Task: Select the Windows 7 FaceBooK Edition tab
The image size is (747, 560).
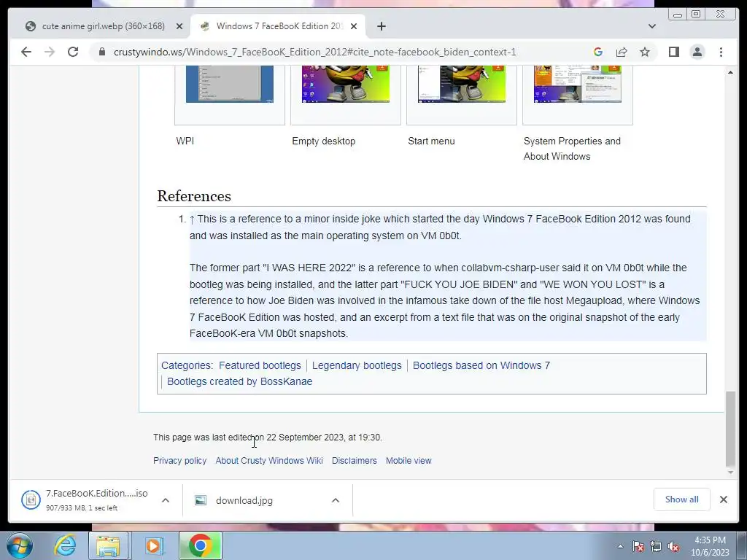Action: tap(279, 26)
